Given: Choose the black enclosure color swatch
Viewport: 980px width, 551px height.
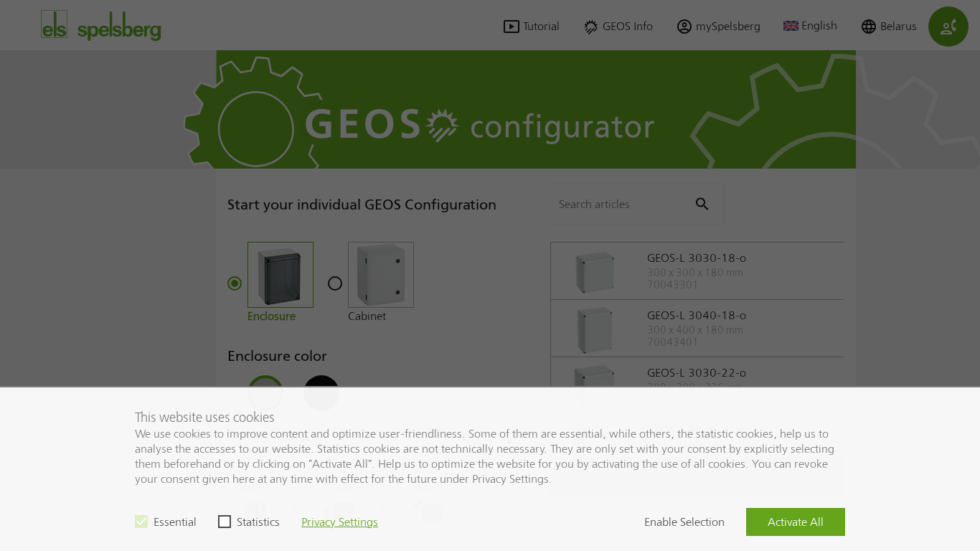Looking at the screenshot, I should click(x=321, y=392).
